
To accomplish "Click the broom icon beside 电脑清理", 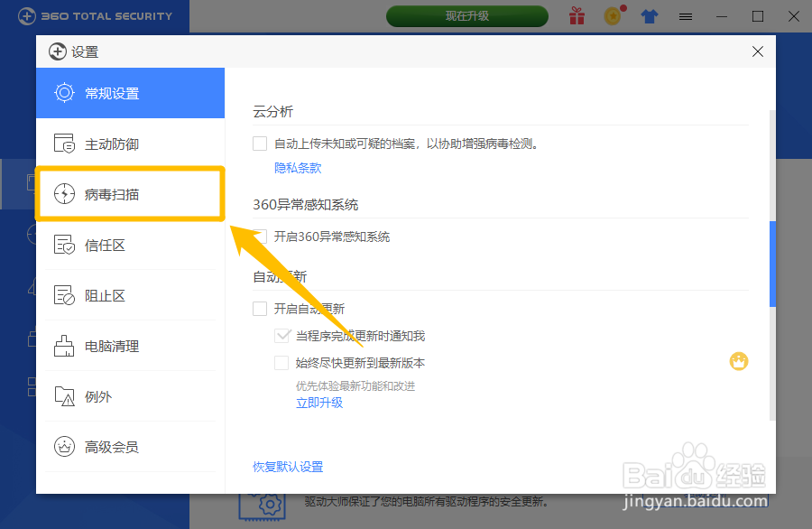I will (x=64, y=346).
